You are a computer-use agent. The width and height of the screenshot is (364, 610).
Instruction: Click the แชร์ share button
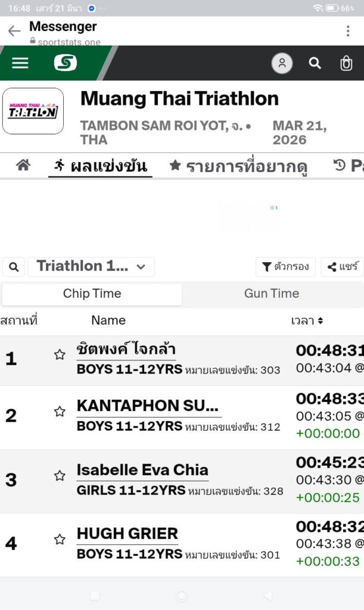tap(342, 267)
